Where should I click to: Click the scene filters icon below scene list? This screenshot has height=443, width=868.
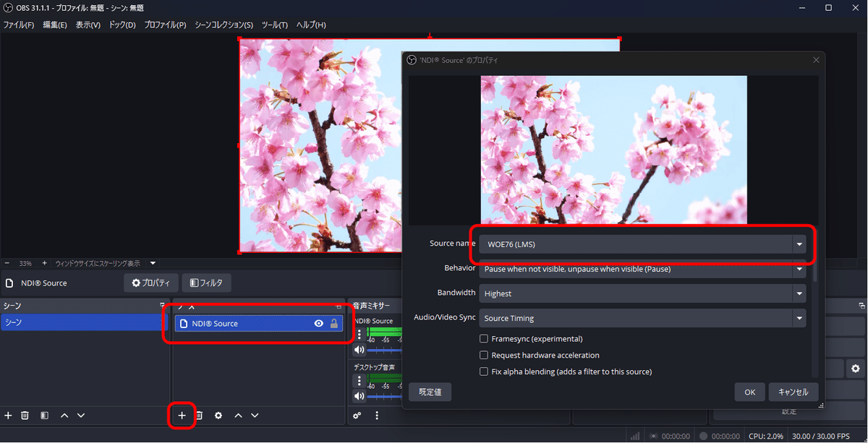pos(44,416)
